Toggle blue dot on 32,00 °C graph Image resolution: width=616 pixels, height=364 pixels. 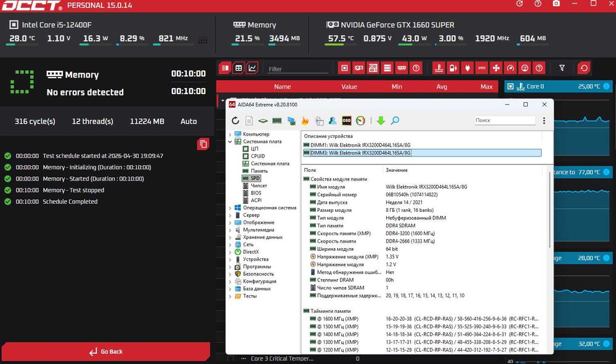pos(607,344)
